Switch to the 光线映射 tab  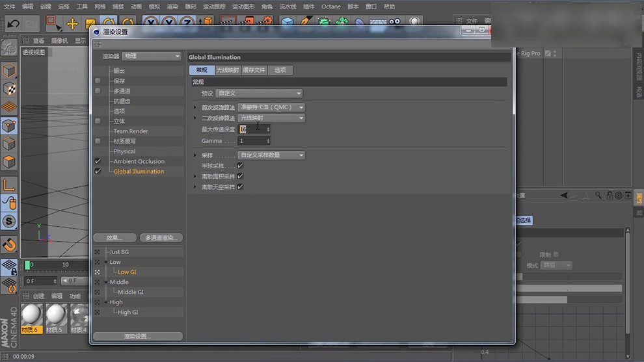pyautogui.click(x=228, y=70)
